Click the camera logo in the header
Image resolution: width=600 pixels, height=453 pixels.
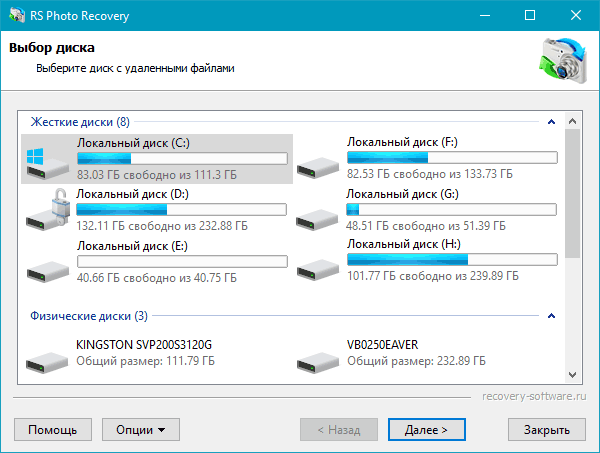(x=563, y=60)
